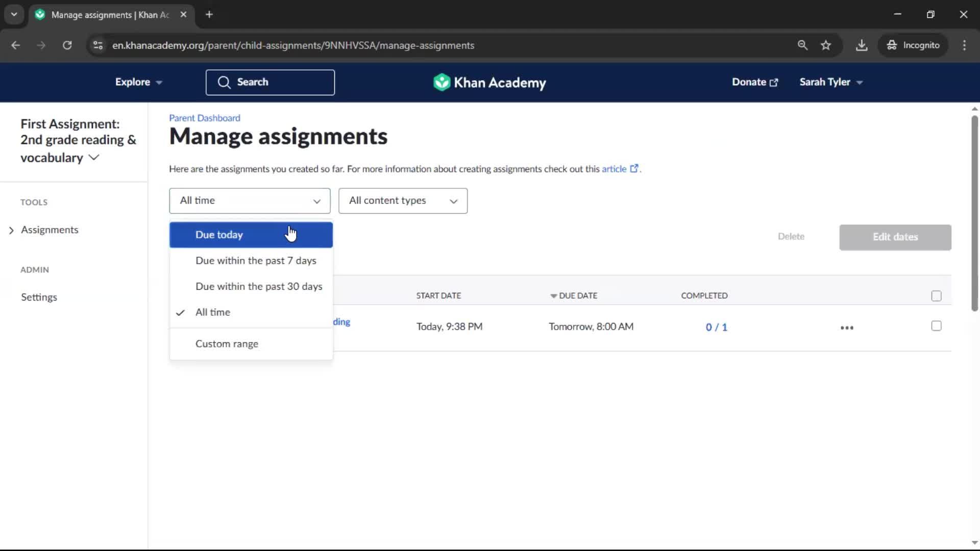Click the Khan Academy logo
Viewport: 980px width, 551px height.
point(489,83)
